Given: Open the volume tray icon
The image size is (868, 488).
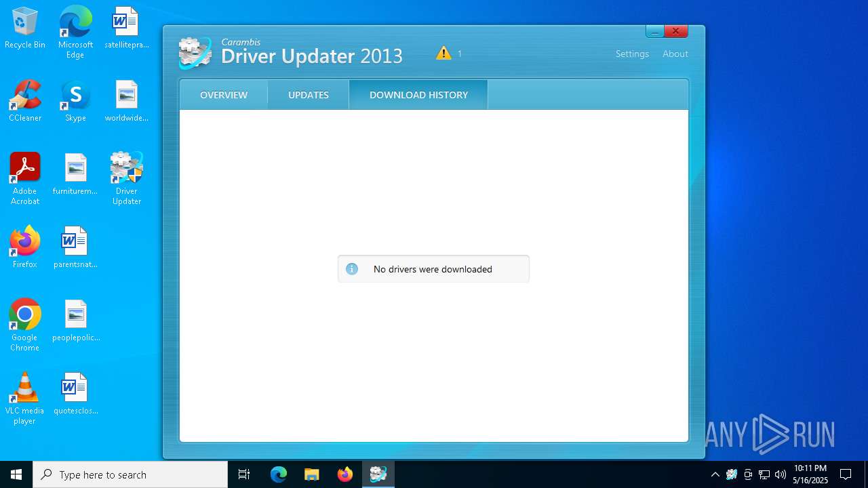Looking at the screenshot, I should [781, 474].
